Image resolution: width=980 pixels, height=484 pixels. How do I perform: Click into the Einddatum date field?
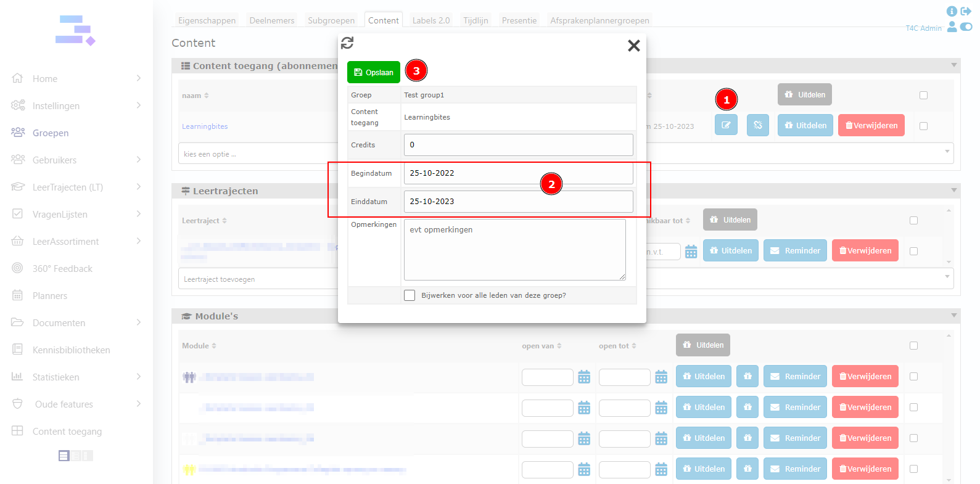click(518, 202)
